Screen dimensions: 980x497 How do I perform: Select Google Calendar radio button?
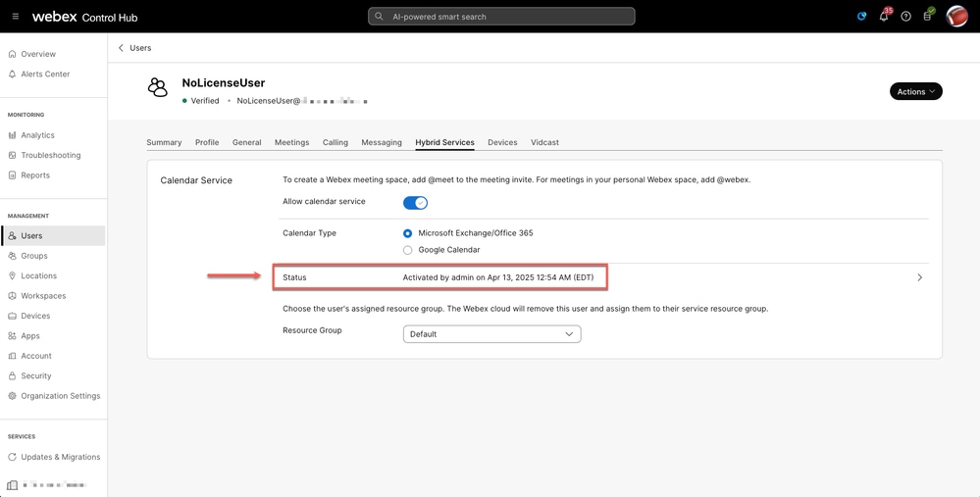tap(407, 250)
